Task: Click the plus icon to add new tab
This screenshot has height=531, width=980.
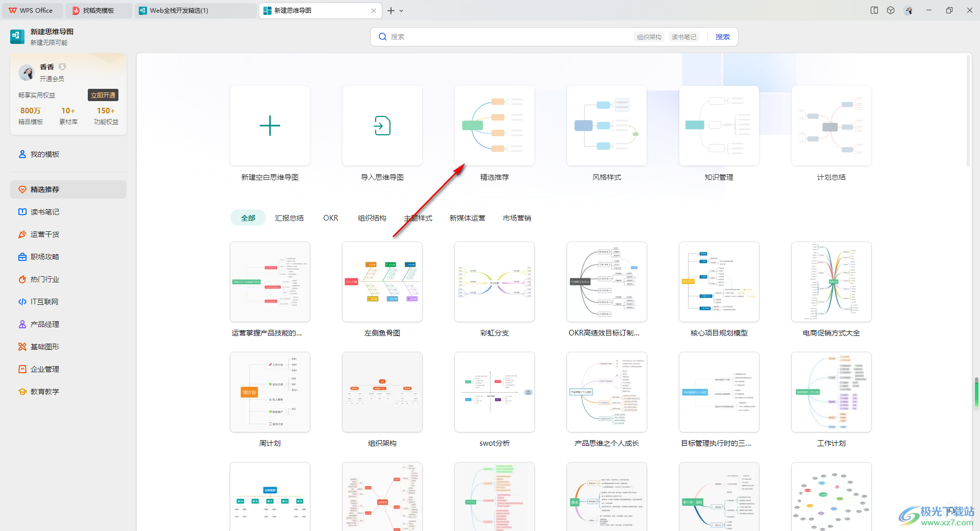Action: click(391, 11)
